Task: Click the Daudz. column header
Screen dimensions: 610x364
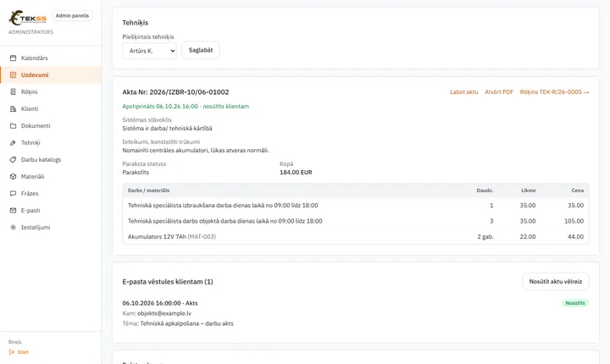Action: 485,190
